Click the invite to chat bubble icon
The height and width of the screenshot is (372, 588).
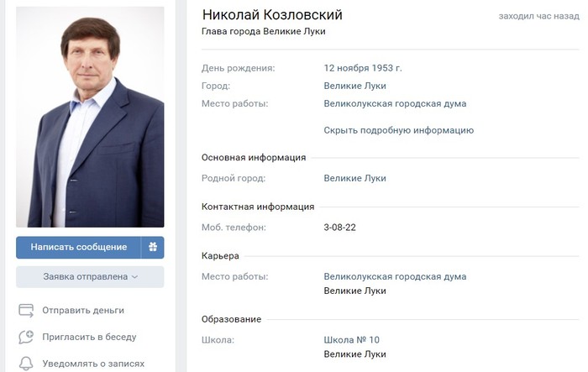(26, 337)
